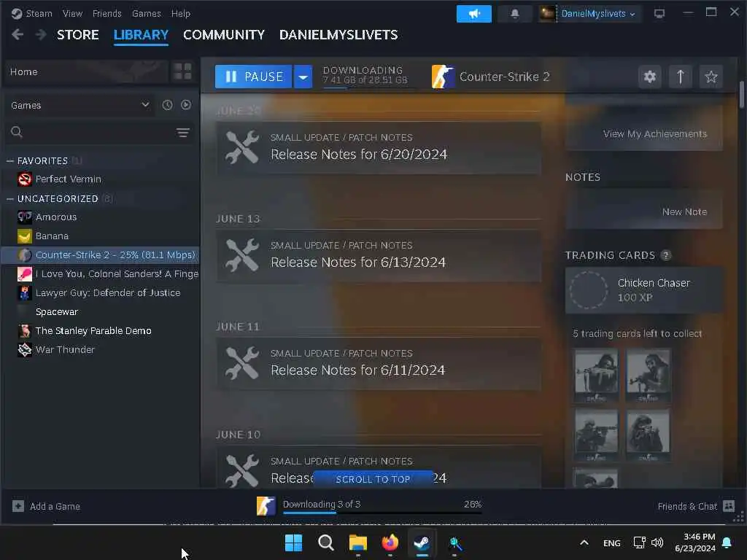Pause the Counter-Strike 2 download
This screenshot has width=747, height=560.
click(253, 77)
